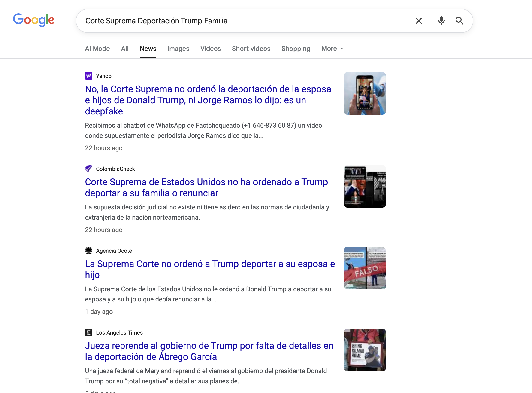
Task: Click the Agencia Ocote source name
Action: (114, 251)
